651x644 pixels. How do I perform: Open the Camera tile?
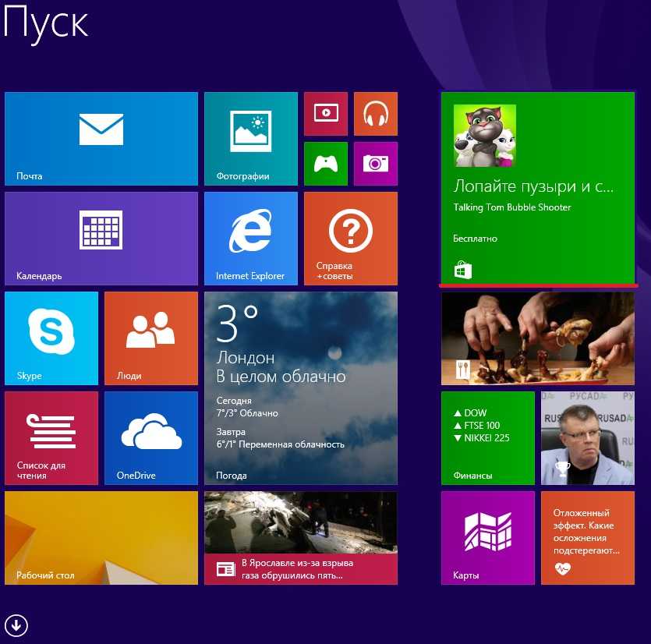[375, 163]
